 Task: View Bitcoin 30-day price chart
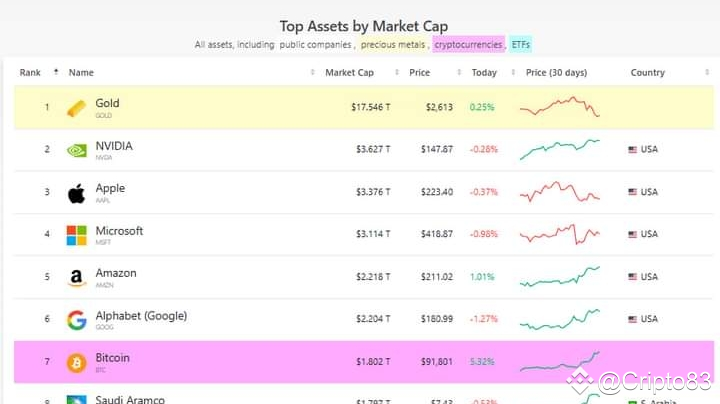pyautogui.click(x=560, y=362)
